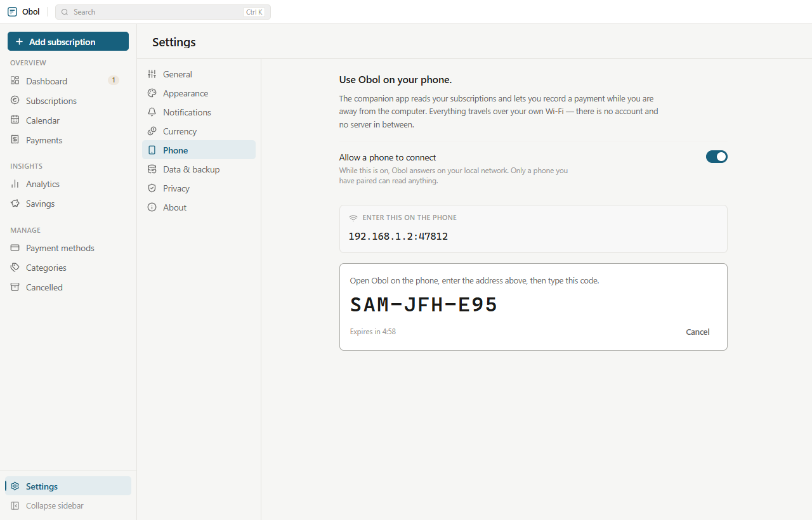Click the Appearance palette icon
The height and width of the screenshot is (520, 812).
click(x=152, y=93)
